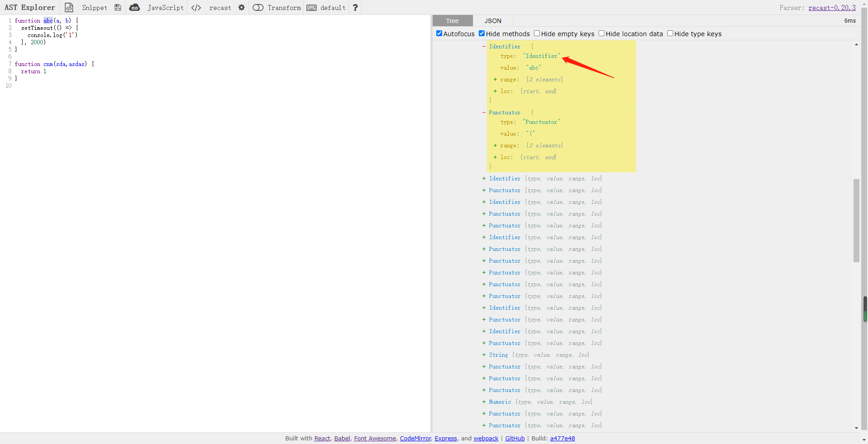
Task: Open the Babel link in footer
Action: coord(342,439)
